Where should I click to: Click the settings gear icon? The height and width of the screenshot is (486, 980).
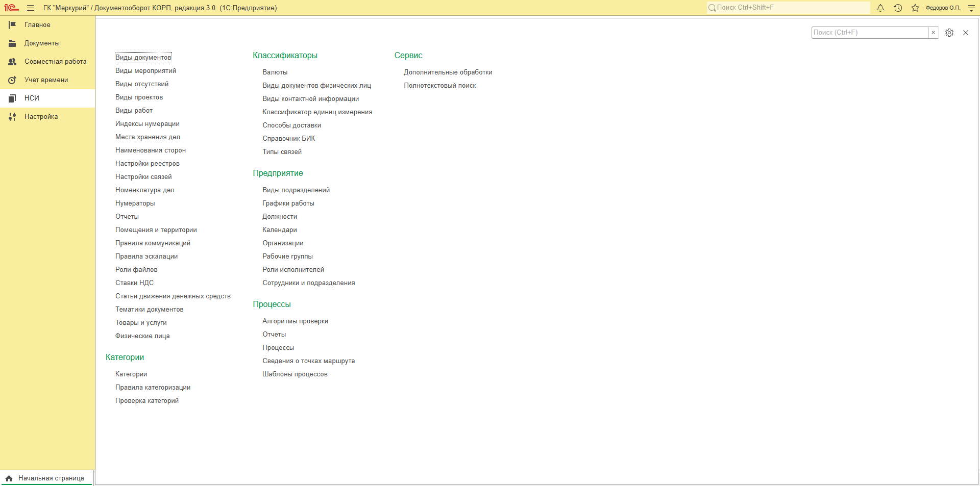(949, 33)
